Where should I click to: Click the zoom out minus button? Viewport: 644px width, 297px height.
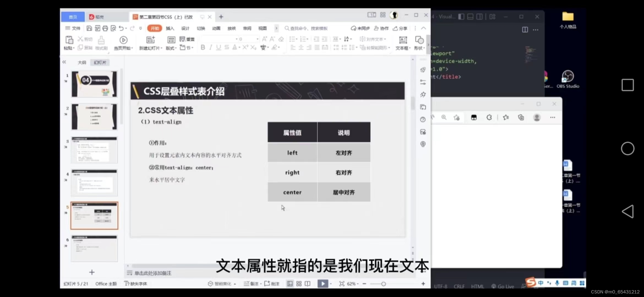click(364, 284)
